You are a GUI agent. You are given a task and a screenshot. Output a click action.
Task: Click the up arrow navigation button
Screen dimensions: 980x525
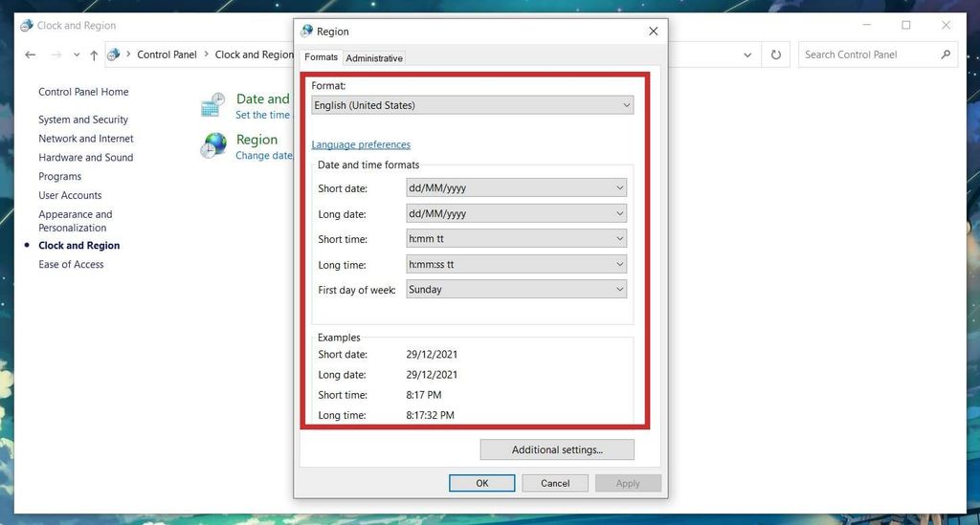94,55
